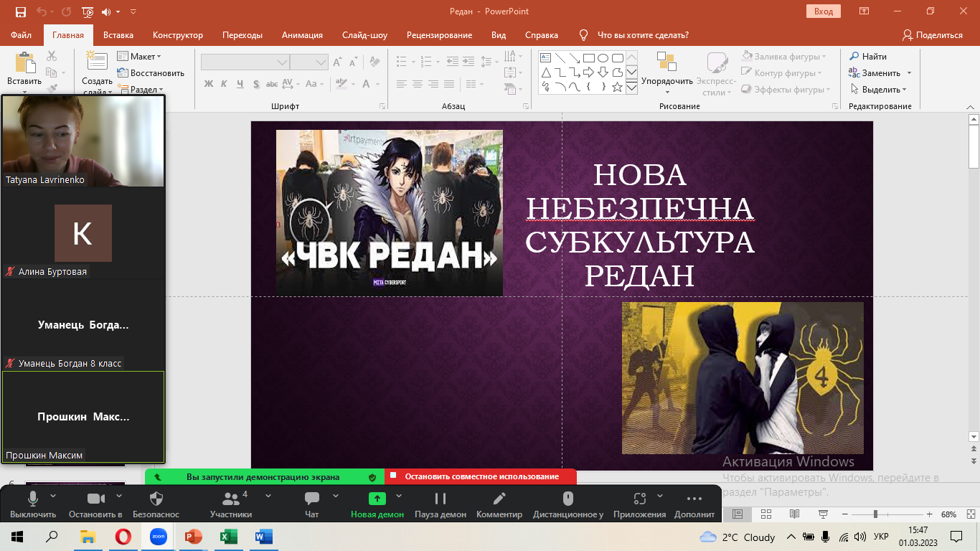
Task: Click the Paste (Вставить) clipboard icon
Action: click(x=25, y=63)
